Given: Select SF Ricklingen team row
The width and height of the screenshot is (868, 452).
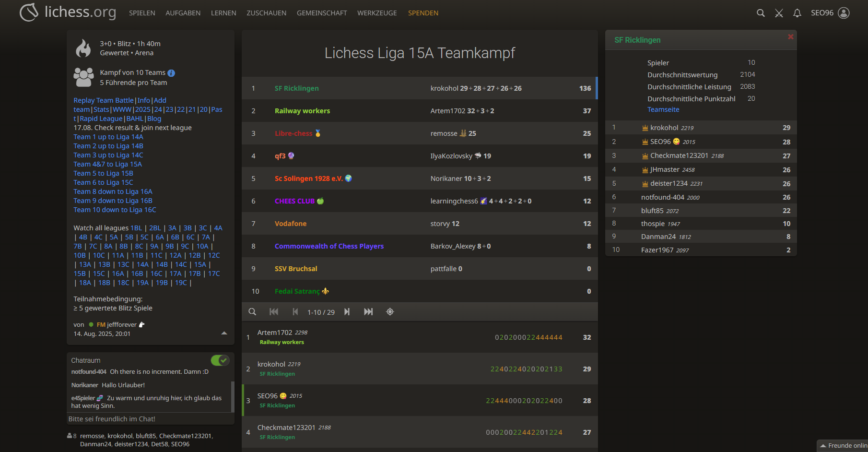Looking at the screenshot, I should pyautogui.click(x=419, y=88).
